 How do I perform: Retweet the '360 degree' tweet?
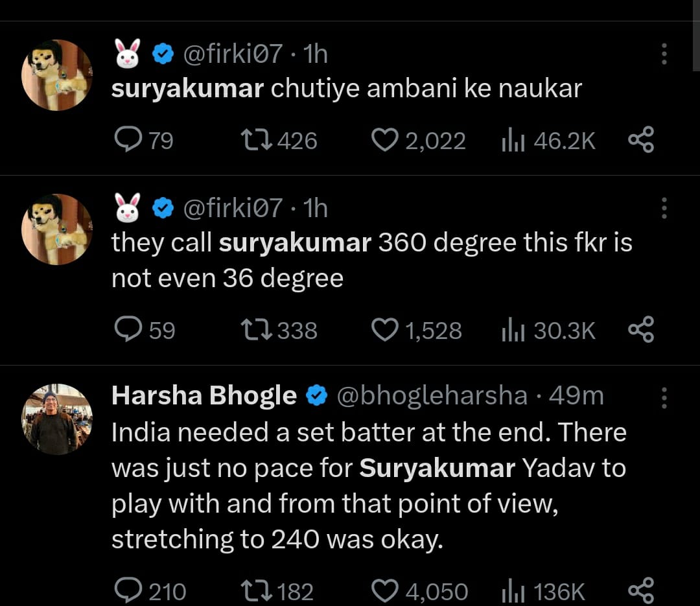(257, 331)
